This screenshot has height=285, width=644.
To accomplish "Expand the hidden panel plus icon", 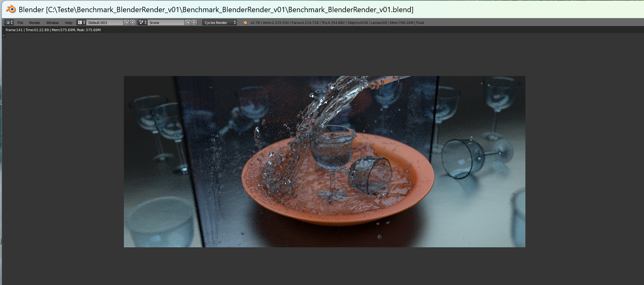I will (x=4, y=36).
